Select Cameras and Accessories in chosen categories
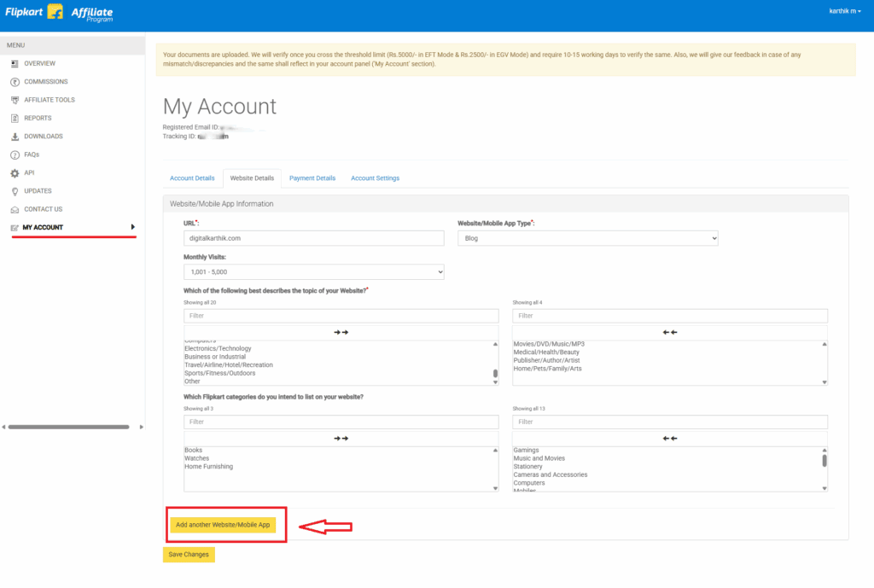Viewport: 874px width, 588px height. [x=551, y=474]
